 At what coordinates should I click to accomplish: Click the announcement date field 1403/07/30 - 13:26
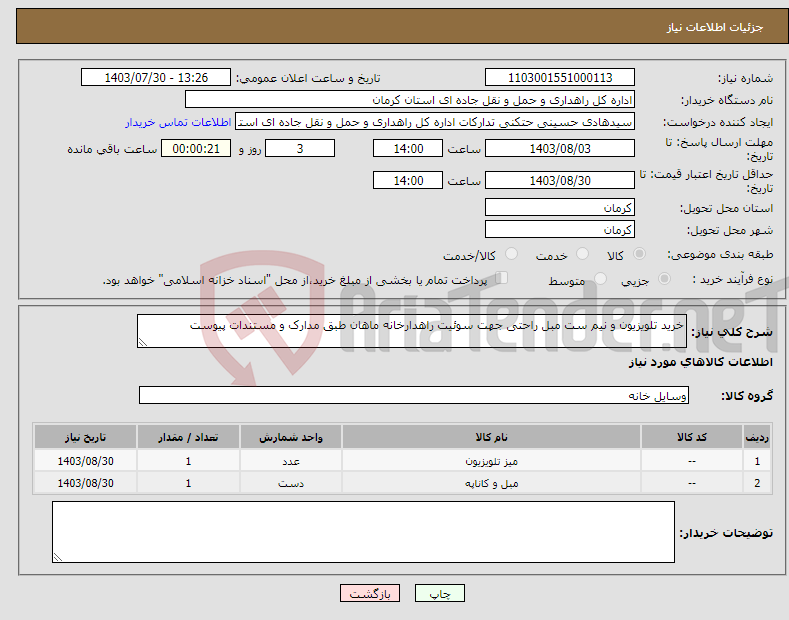coord(156,78)
